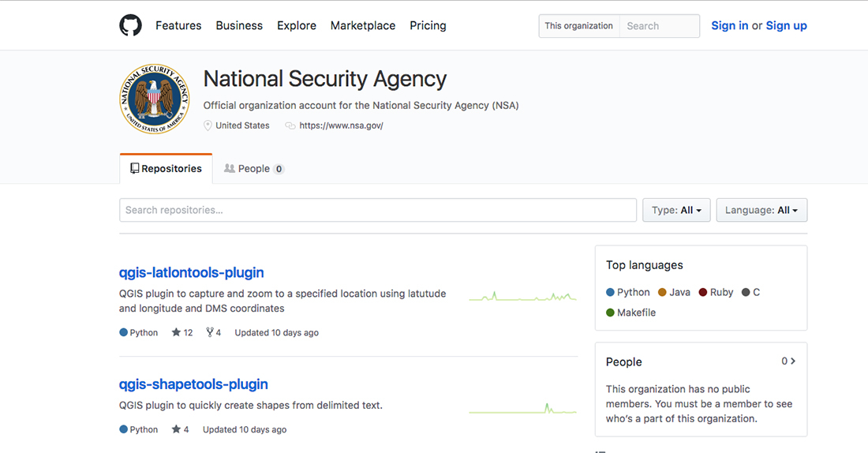Open the qgis-shapetools-plugin repository
Viewport: 868px width, 453px height.
click(194, 384)
